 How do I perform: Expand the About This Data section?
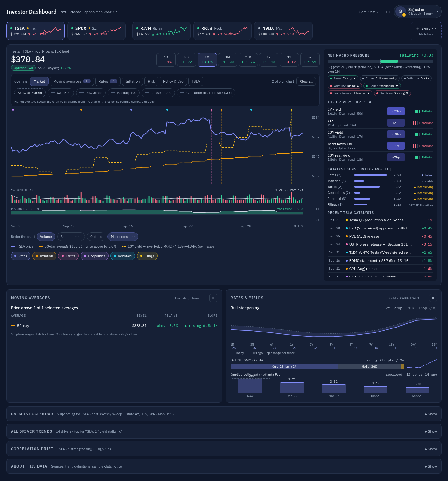[x=224, y=466]
